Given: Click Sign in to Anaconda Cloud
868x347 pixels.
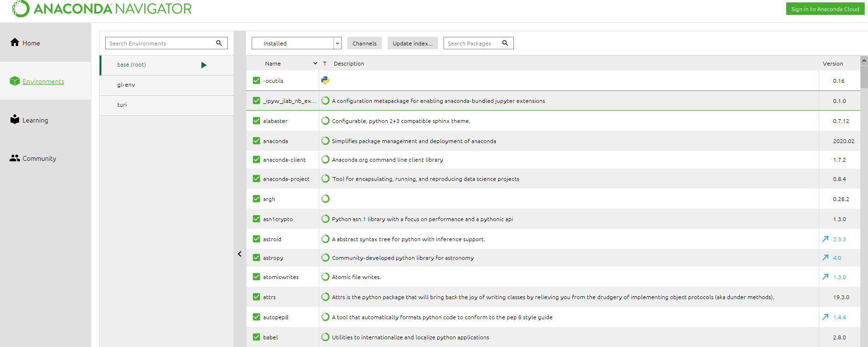Looking at the screenshot, I should click(x=825, y=9).
